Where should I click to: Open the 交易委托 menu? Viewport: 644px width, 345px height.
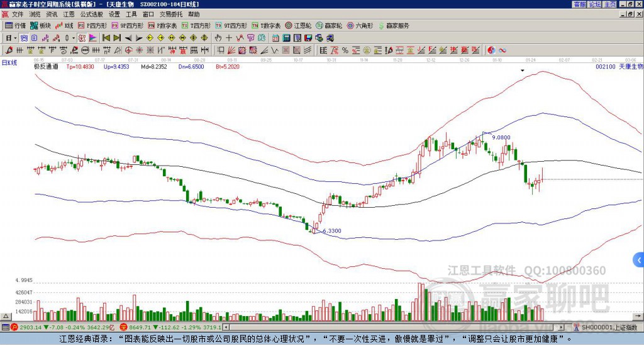(171, 14)
